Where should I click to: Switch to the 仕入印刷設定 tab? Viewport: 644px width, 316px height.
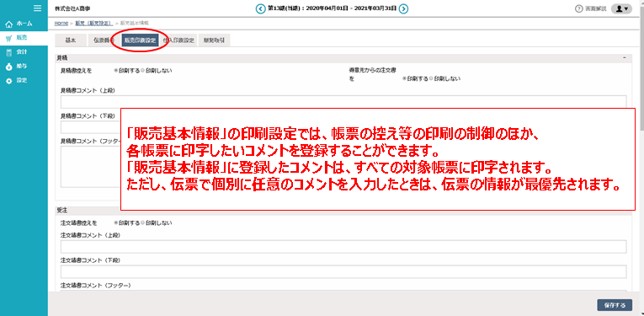click(x=178, y=40)
